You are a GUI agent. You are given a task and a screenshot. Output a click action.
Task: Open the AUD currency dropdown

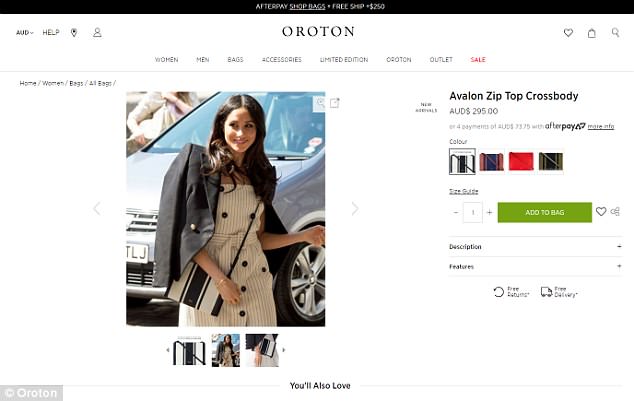click(x=25, y=33)
